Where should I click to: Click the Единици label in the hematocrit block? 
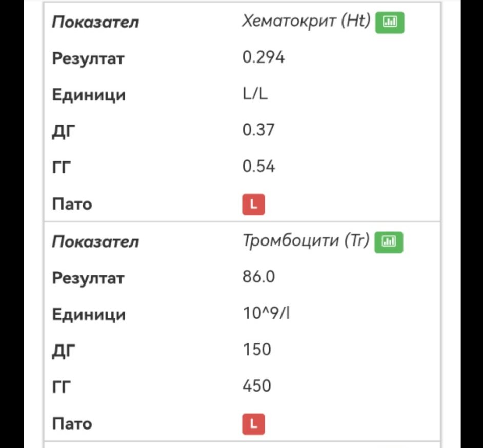coord(89,95)
